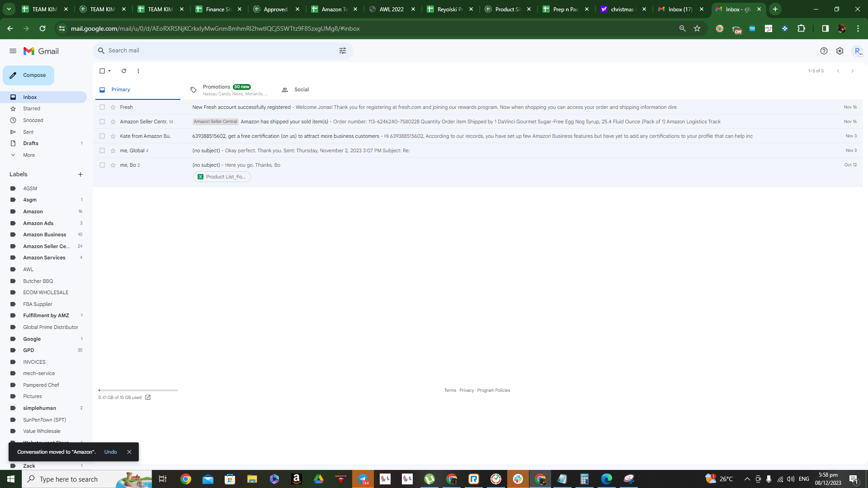Screen dimensions: 868x488
Task: Star the Amazon Seller Central email
Action: pos(113,122)
